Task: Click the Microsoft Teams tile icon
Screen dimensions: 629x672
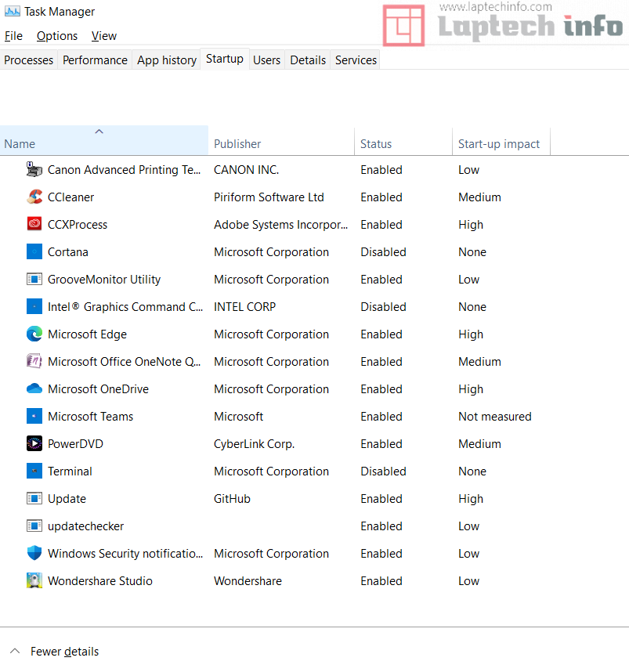Action: (34, 416)
